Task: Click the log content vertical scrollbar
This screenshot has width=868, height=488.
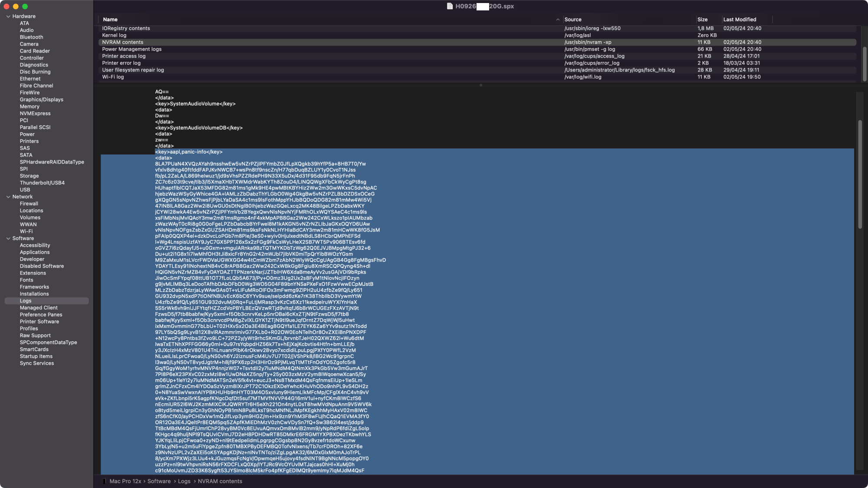Action: pyautogui.click(x=860, y=174)
